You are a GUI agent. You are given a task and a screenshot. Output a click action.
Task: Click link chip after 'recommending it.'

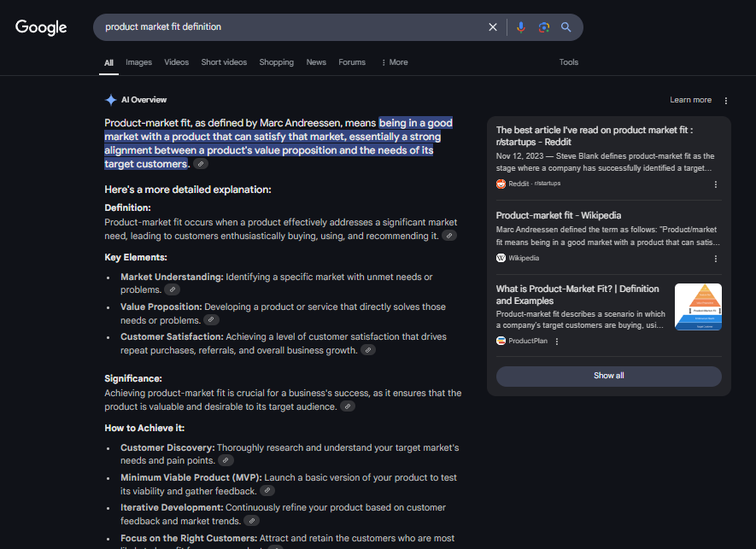[x=448, y=236]
